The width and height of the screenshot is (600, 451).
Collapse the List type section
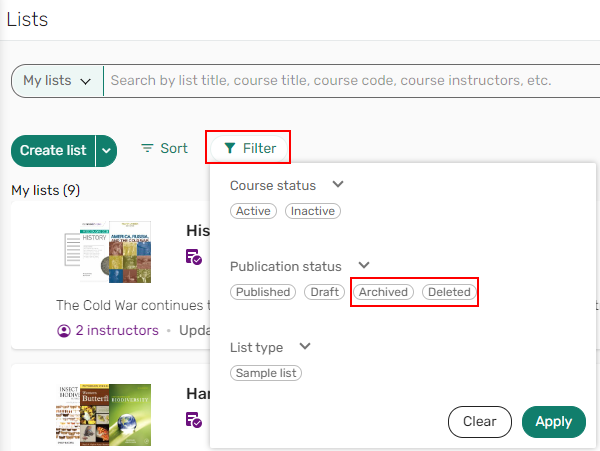305,347
